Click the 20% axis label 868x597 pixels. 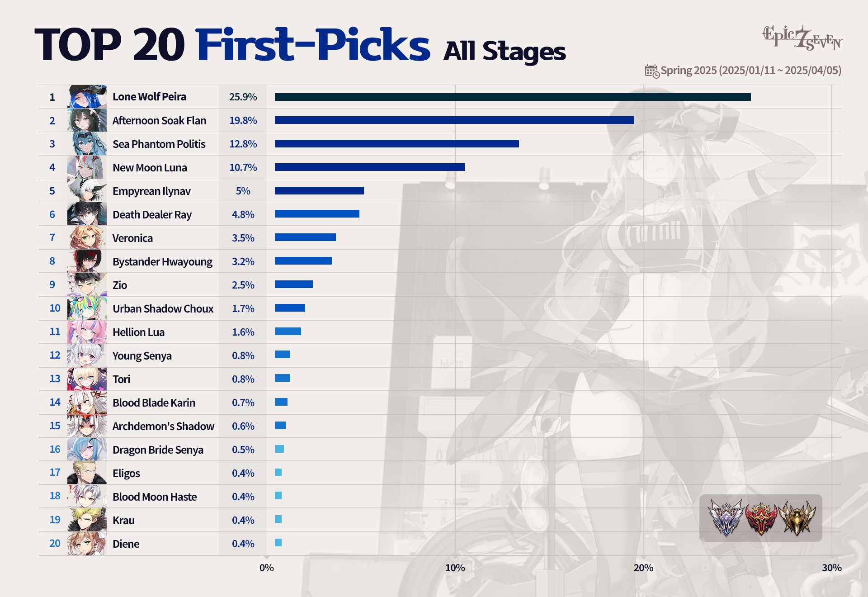pyautogui.click(x=643, y=568)
